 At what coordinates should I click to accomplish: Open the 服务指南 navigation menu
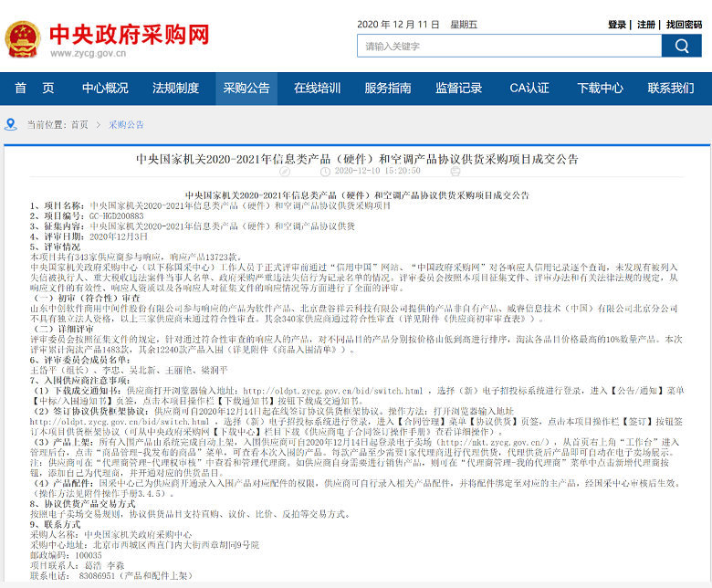click(388, 89)
